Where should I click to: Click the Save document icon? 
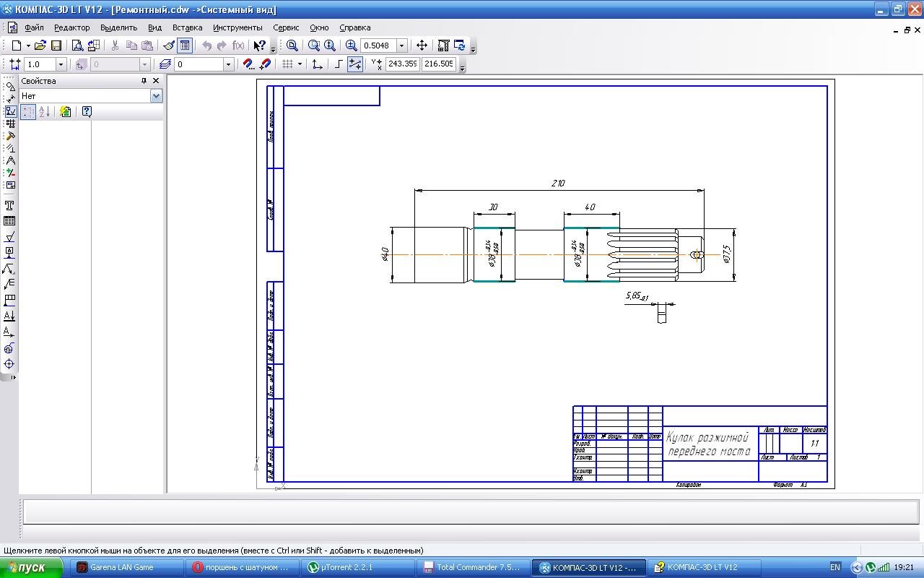[56, 46]
